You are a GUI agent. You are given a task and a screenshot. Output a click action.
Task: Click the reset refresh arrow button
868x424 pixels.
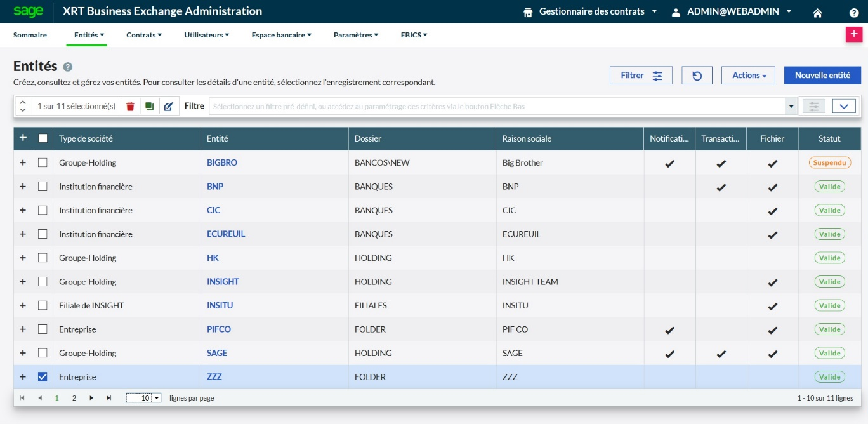tap(697, 76)
